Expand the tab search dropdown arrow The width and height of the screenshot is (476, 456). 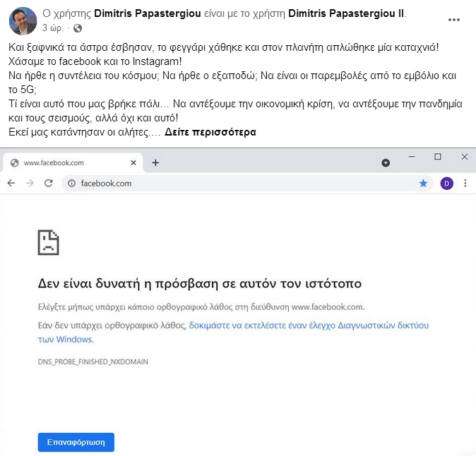[386, 163]
